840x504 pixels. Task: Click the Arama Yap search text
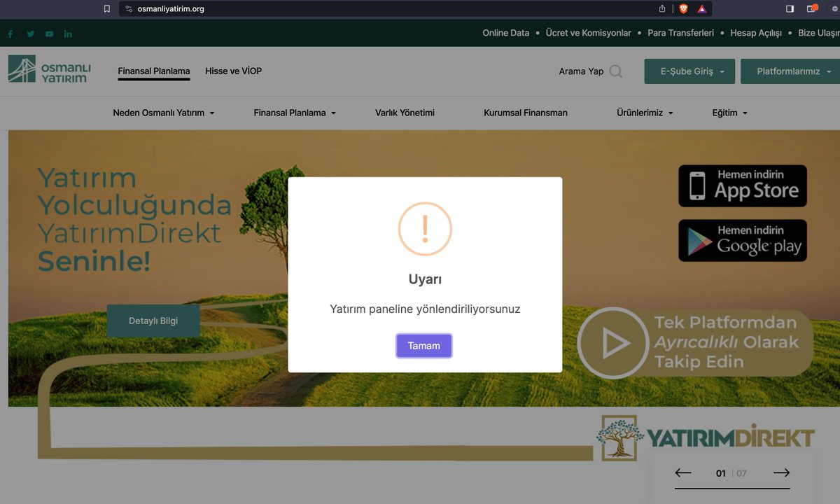(x=581, y=71)
